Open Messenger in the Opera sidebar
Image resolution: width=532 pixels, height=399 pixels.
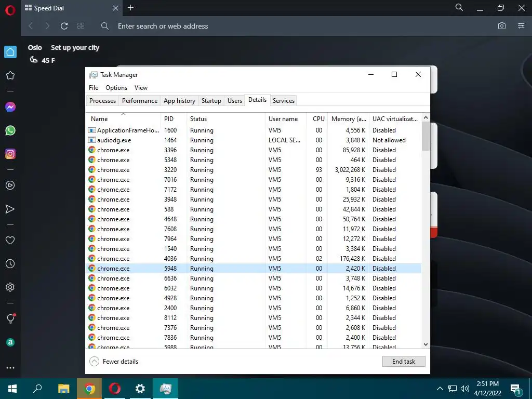pos(10,107)
